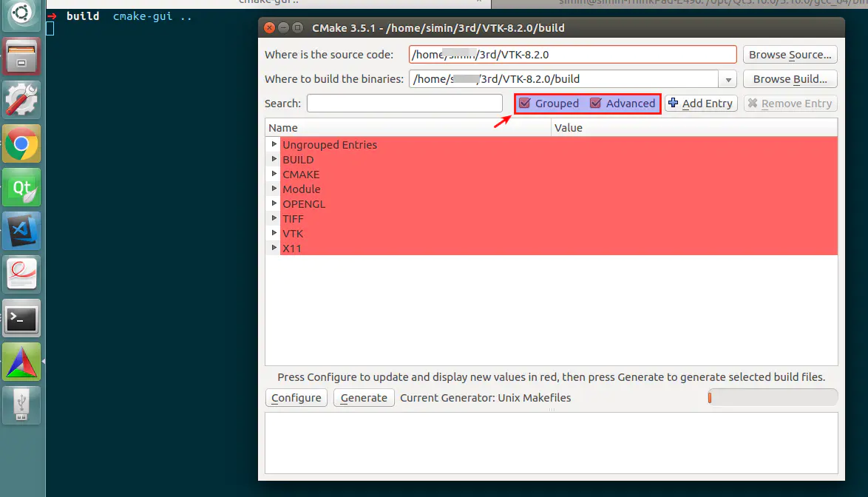
Task: Switch to the Terminal dock icon
Action: coord(21,318)
